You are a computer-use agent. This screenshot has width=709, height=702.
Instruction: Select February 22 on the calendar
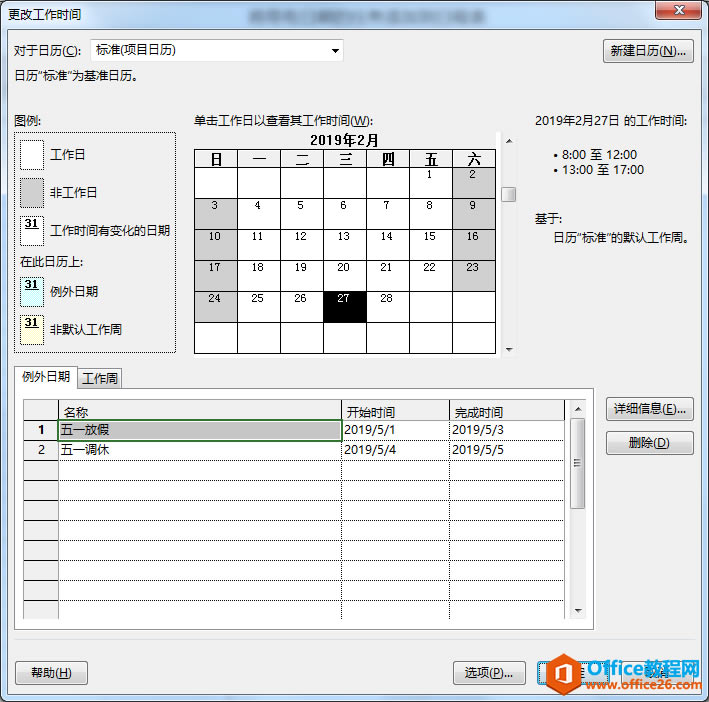430,276
